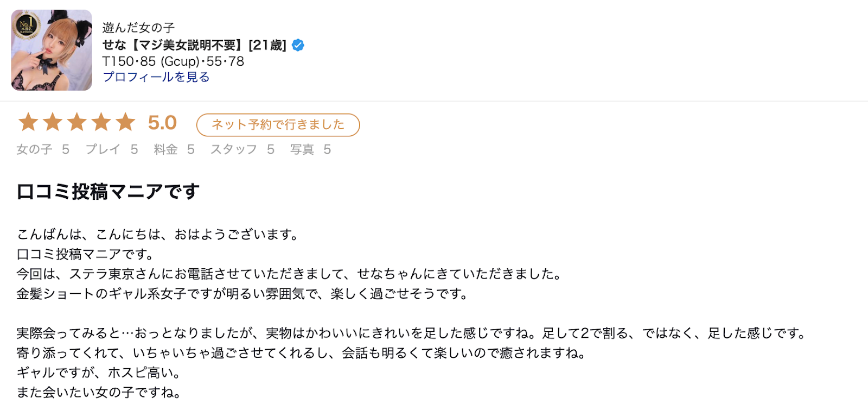Click the 5.0 overall score
The height and width of the screenshot is (410, 868).
tap(162, 123)
